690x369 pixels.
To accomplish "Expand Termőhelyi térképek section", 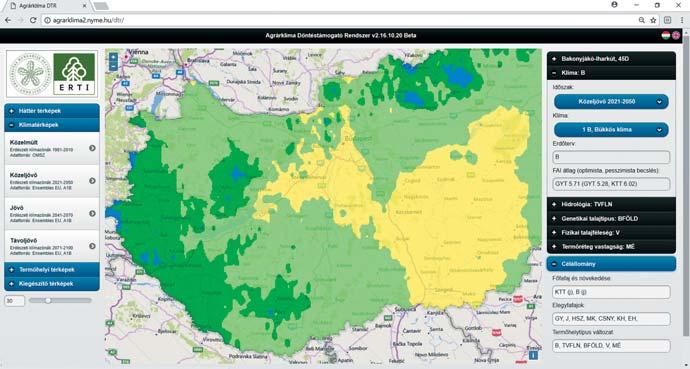I will (x=52, y=270).
